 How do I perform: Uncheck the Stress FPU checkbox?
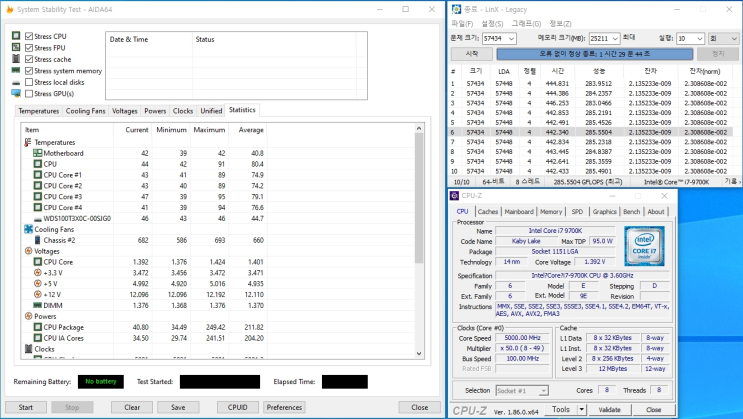point(29,47)
